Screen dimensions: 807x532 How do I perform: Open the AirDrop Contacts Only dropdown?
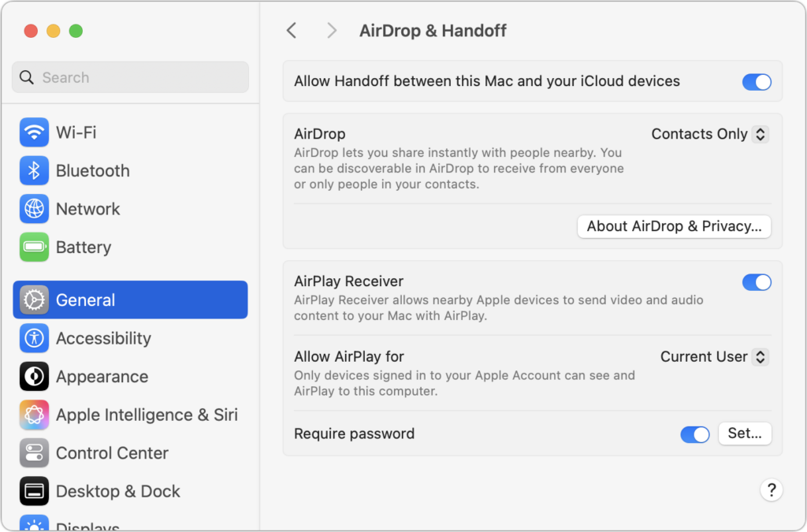tap(709, 134)
